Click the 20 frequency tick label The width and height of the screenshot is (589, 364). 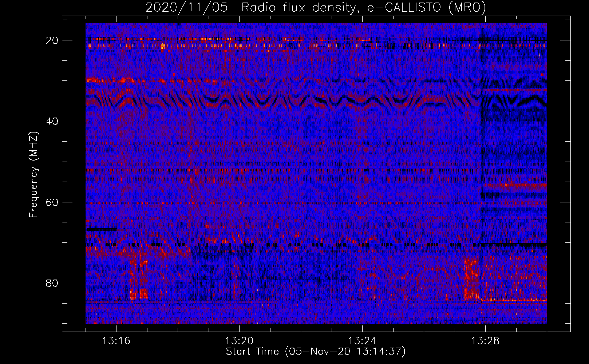[52, 40]
